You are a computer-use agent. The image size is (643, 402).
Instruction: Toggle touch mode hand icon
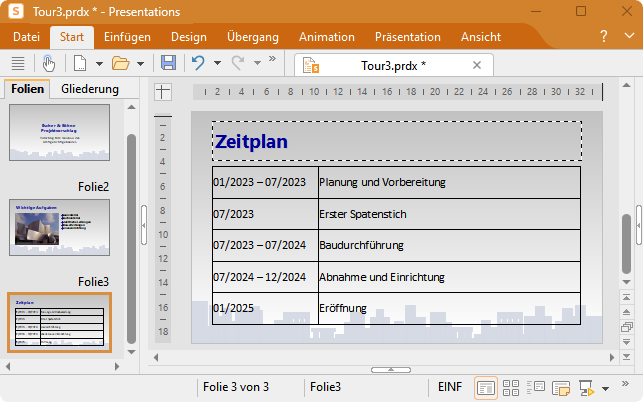[x=48, y=63]
